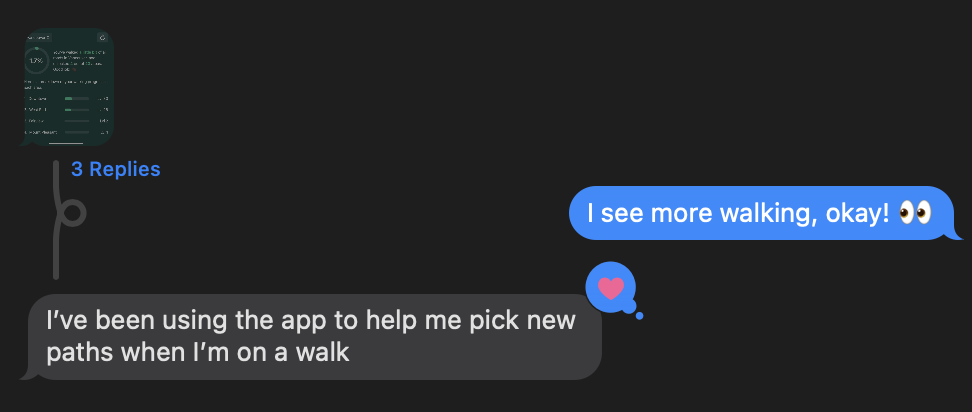Viewport: 972px width, 412px height.
Task: Click the 1.7% progress ring in thumbnail
Action: click(x=36, y=61)
